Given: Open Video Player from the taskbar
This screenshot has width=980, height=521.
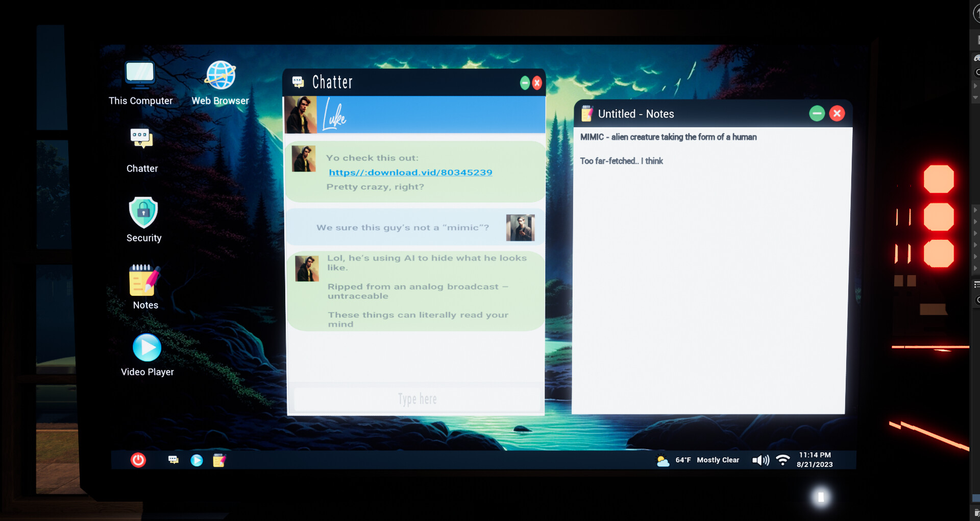Looking at the screenshot, I should pos(197,460).
